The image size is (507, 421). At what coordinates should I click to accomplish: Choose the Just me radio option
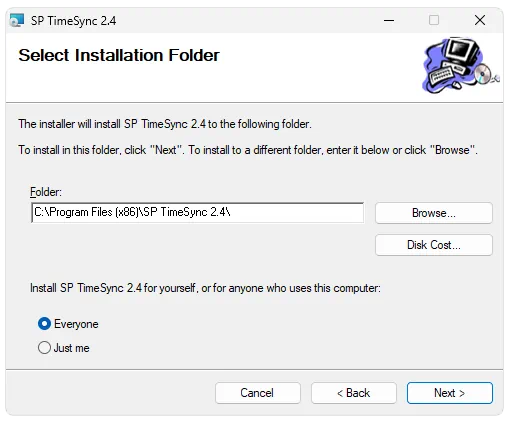click(x=44, y=348)
